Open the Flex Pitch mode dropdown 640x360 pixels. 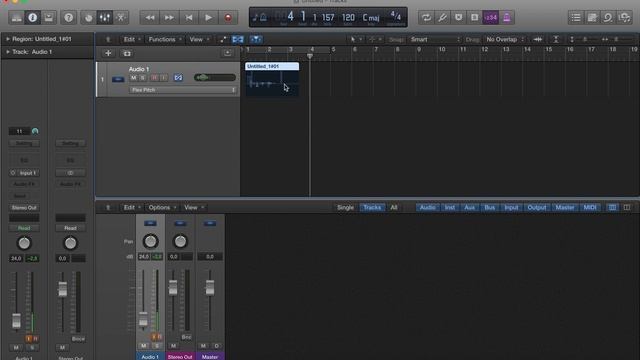pos(183,90)
